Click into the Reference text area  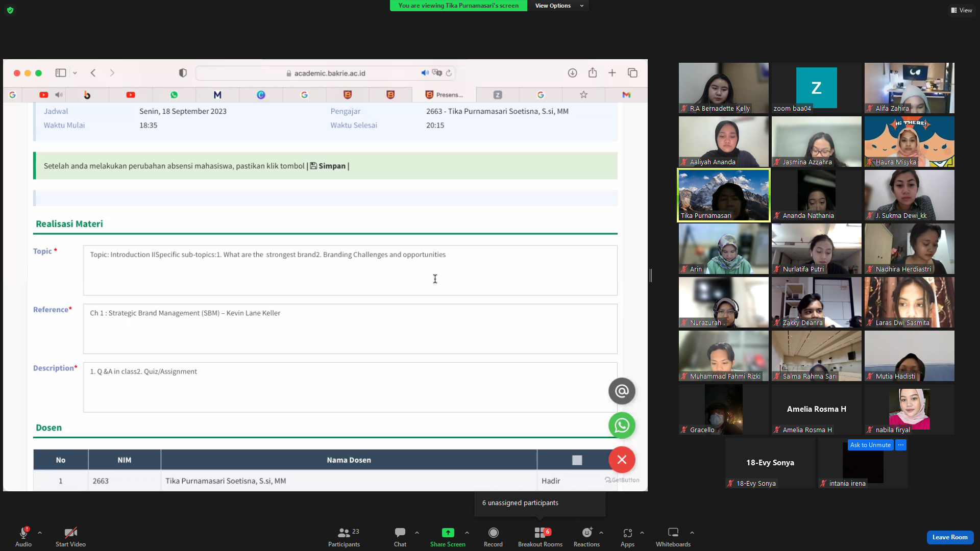pos(350,329)
